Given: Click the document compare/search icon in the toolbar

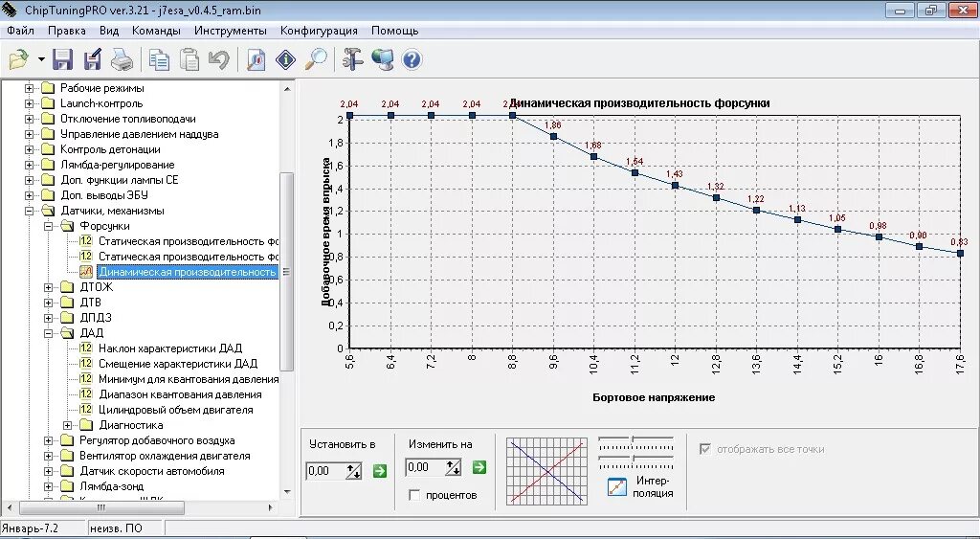Looking at the screenshot, I should (x=256, y=60).
